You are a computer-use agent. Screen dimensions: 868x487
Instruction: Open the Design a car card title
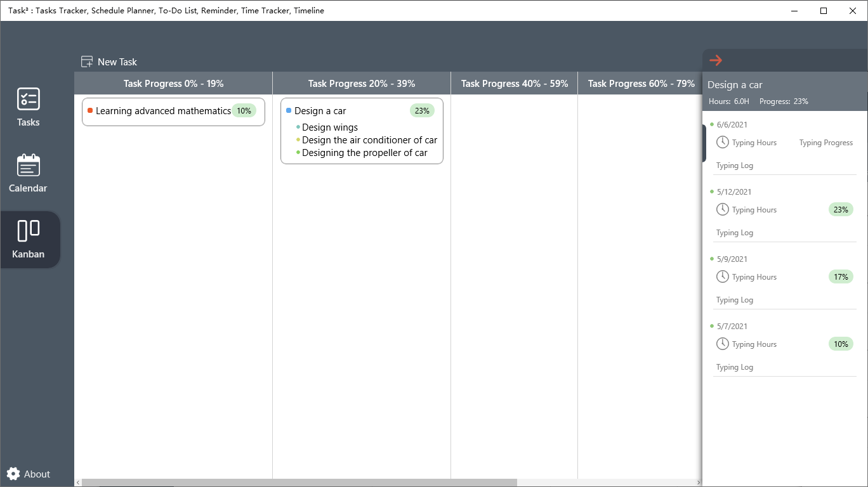point(320,111)
